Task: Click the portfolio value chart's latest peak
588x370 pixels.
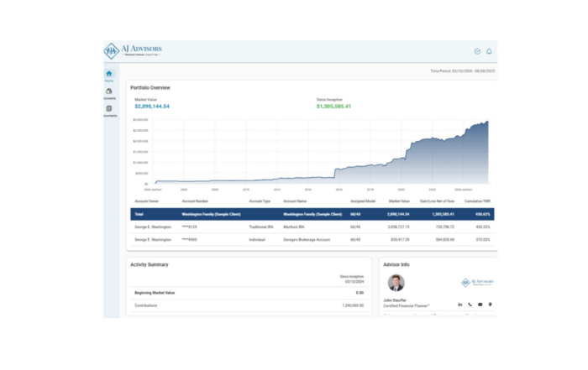Action: click(487, 122)
